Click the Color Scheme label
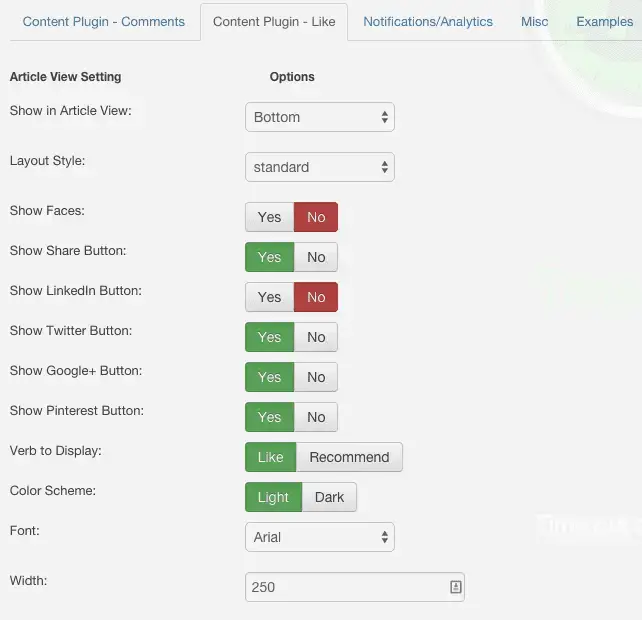 53,491
